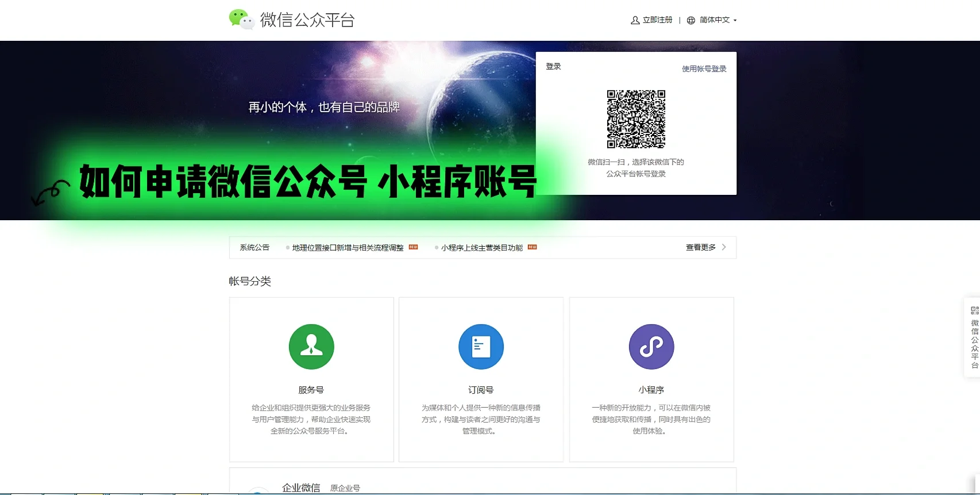Open the 企业微信 section at bottom
980x495 pixels.
point(301,488)
